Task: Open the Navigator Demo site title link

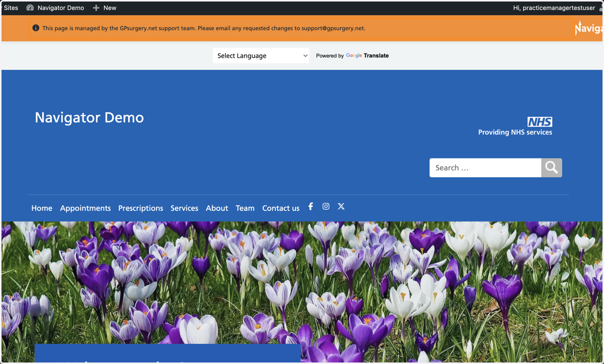Action: [x=89, y=117]
